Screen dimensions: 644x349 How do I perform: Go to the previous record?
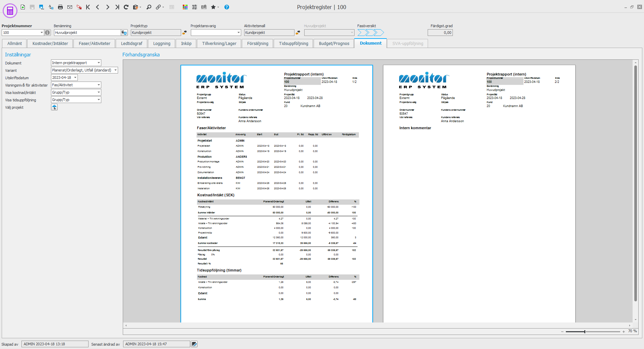(98, 7)
